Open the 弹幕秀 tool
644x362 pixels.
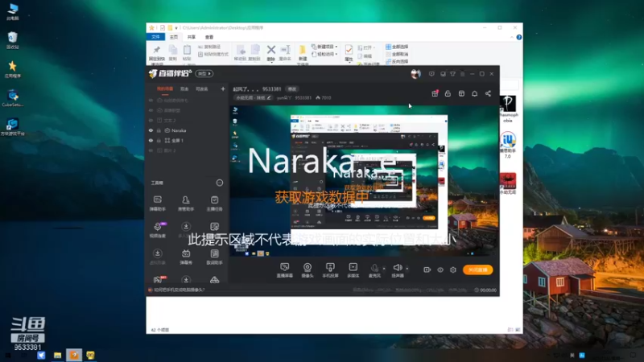(x=186, y=257)
